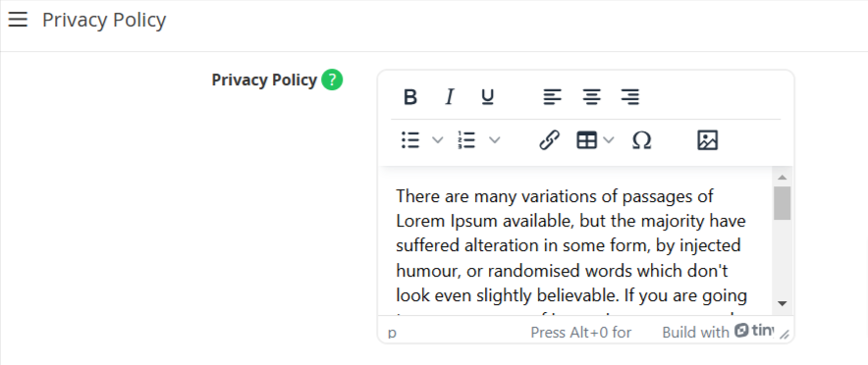Viewport: 868px width, 365px height.
Task: Open the hamburger navigation menu
Action: pyautogui.click(x=18, y=20)
